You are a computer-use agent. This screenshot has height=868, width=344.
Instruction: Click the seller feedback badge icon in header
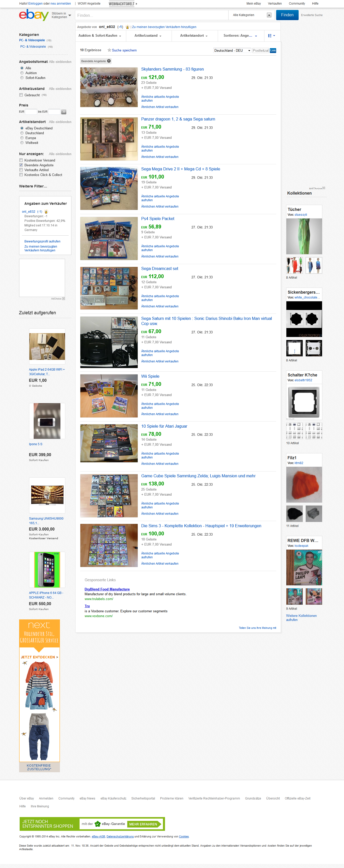(x=127, y=27)
